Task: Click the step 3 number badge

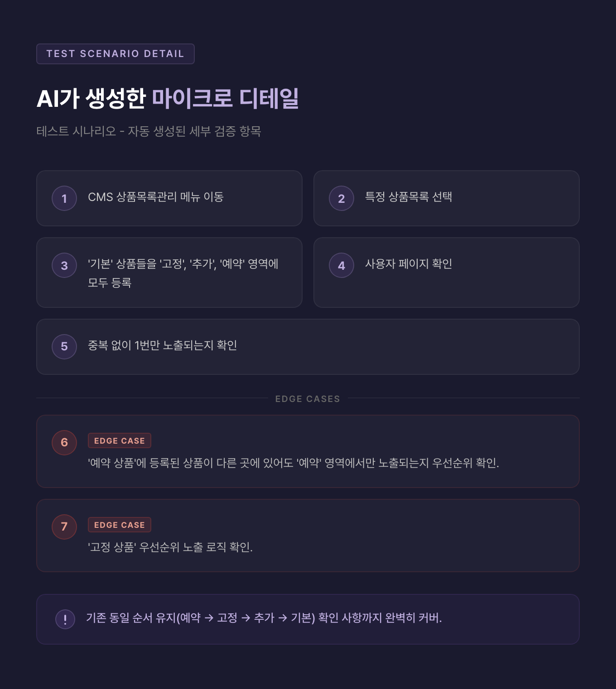Action: pyautogui.click(x=64, y=265)
